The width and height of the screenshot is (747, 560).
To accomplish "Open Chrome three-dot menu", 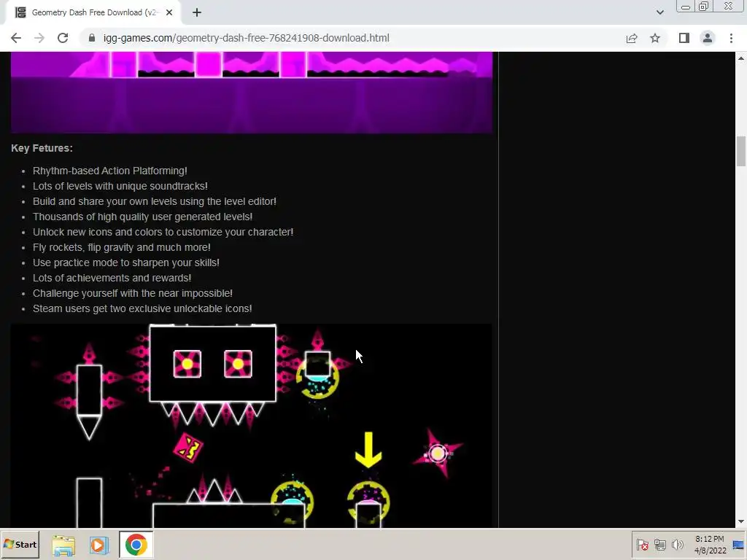I will point(731,38).
